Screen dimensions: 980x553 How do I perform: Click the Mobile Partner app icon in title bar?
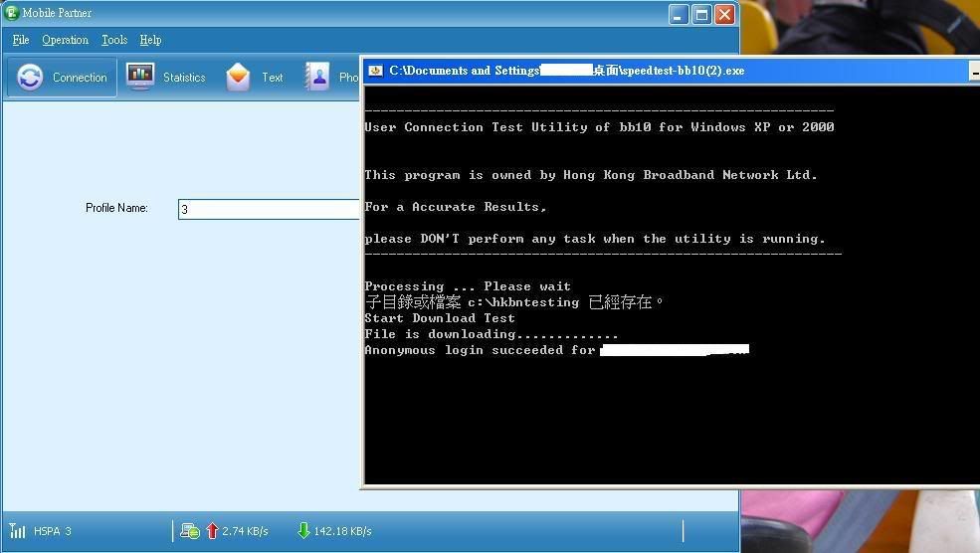tap(11, 13)
